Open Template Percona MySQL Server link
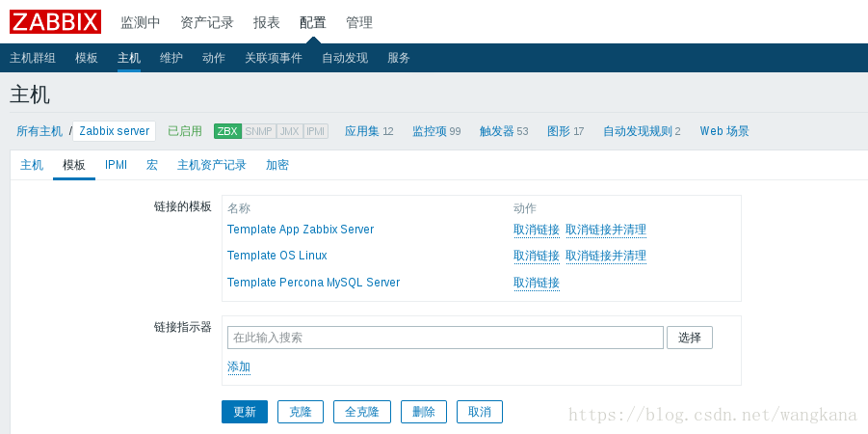868x434 pixels. pyautogui.click(x=314, y=283)
